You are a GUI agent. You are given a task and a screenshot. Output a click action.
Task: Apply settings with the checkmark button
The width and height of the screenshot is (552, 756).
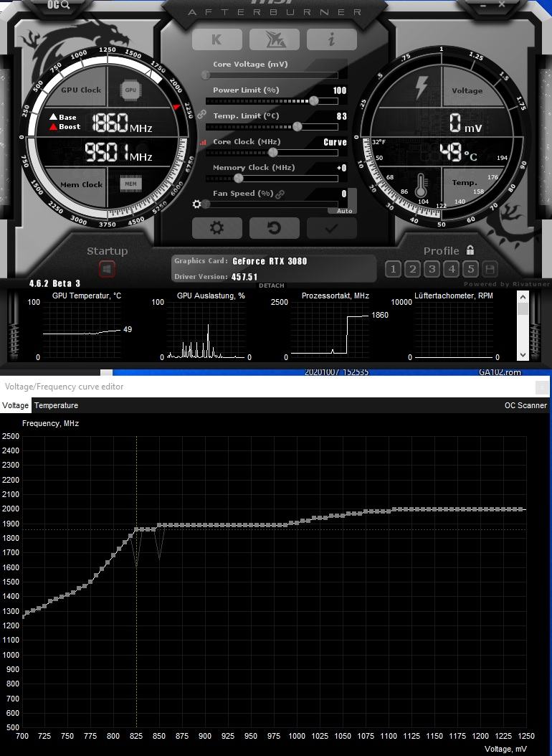pos(331,227)
